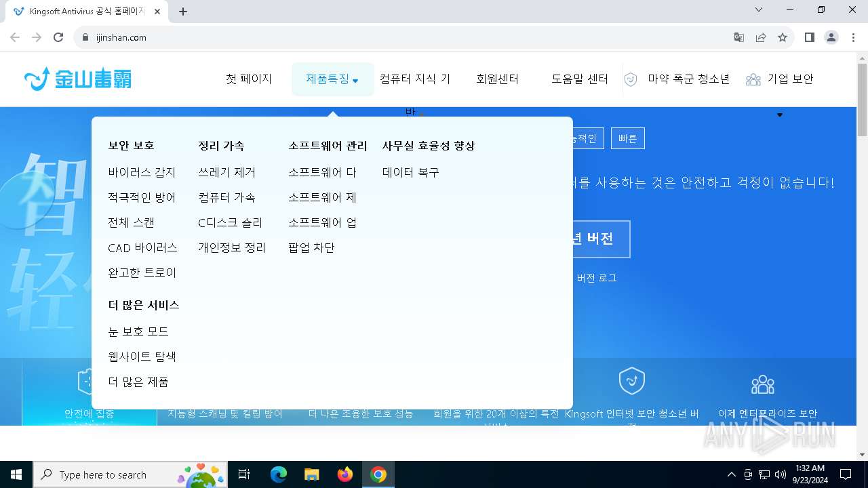Click the Google Translate icon in address bar
The image size is (868, 488).
(739, 37)
